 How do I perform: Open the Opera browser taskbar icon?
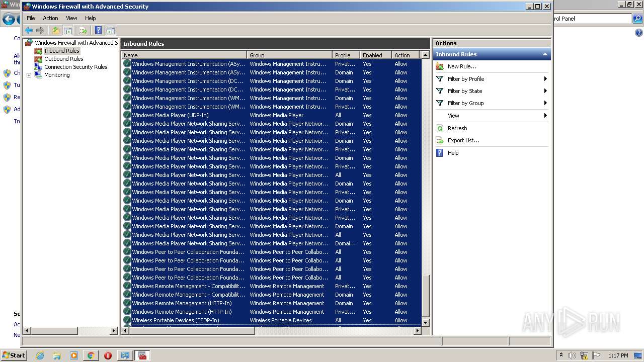[x=108, y=355]
